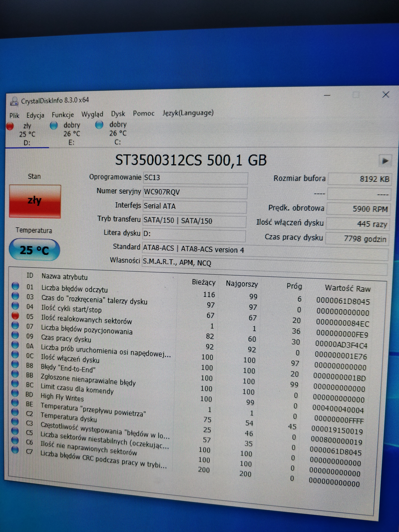Image resolution: width=399 pixels, height=532 pixels.
Task: Click the status dot for attribute BC
Action: click(15, 383)
